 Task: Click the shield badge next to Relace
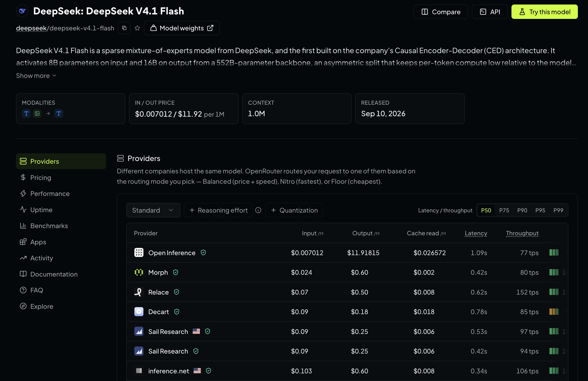(x=176, y=292)
